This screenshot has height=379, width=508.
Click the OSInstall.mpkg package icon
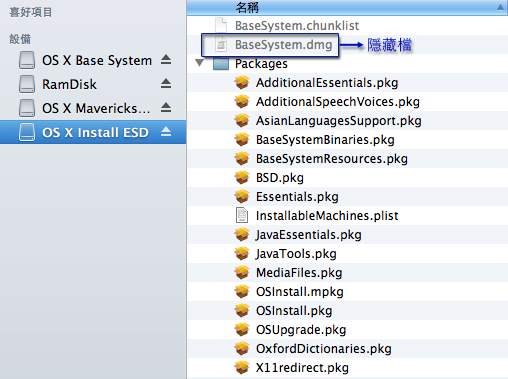click(242, 291)
